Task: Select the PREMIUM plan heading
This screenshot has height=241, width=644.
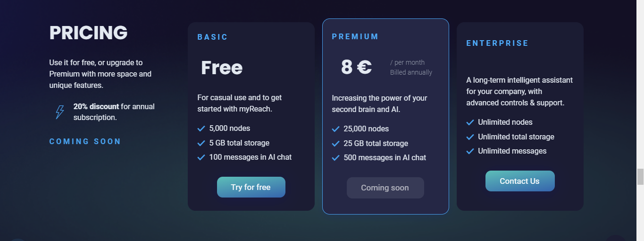Action: point(355,36)
